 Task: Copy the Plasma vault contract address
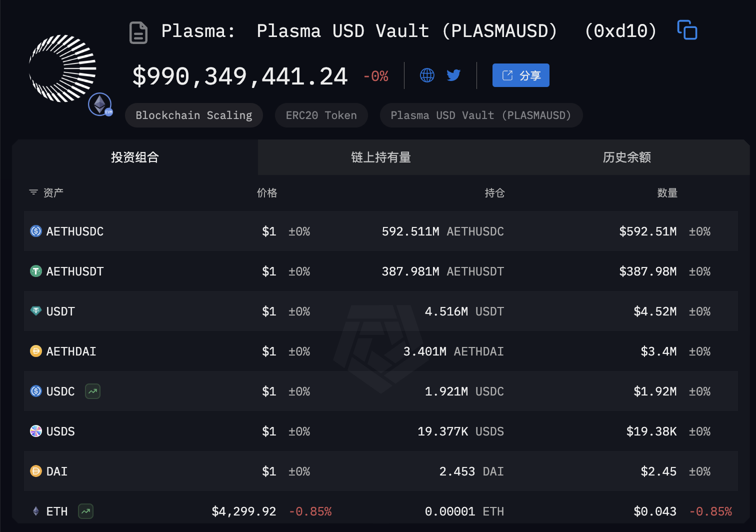(687, 30)
